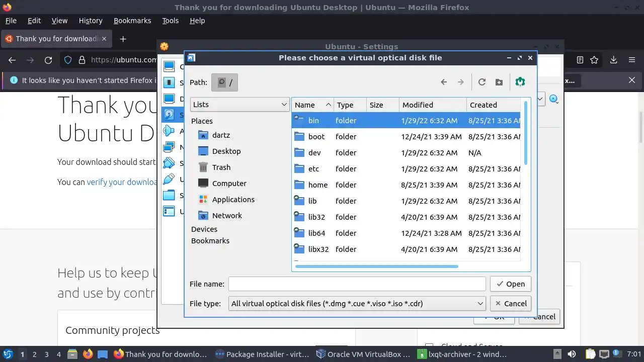Sort files by Type column

point(350,105)
